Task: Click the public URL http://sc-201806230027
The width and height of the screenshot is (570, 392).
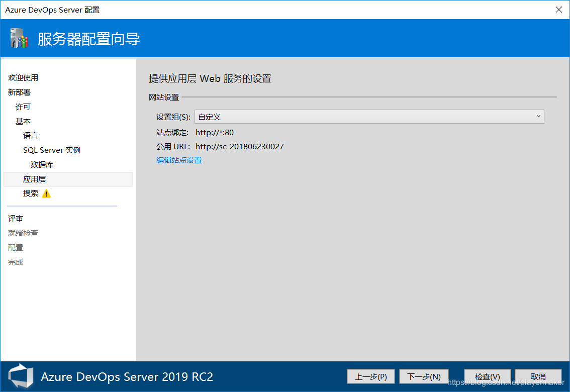Action: (240, 147)
